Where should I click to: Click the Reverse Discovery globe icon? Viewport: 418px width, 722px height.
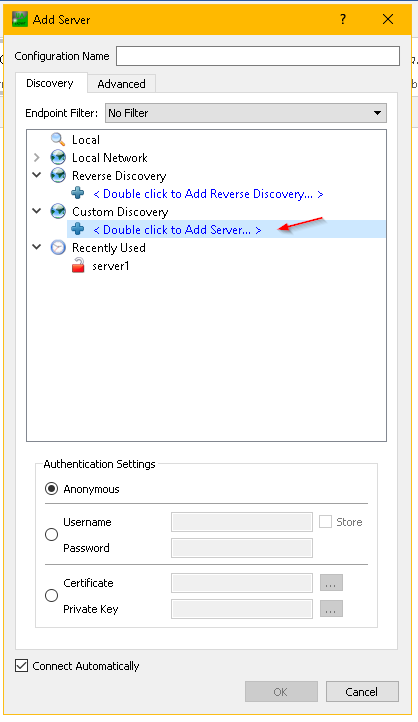click(x=58, y=175)
